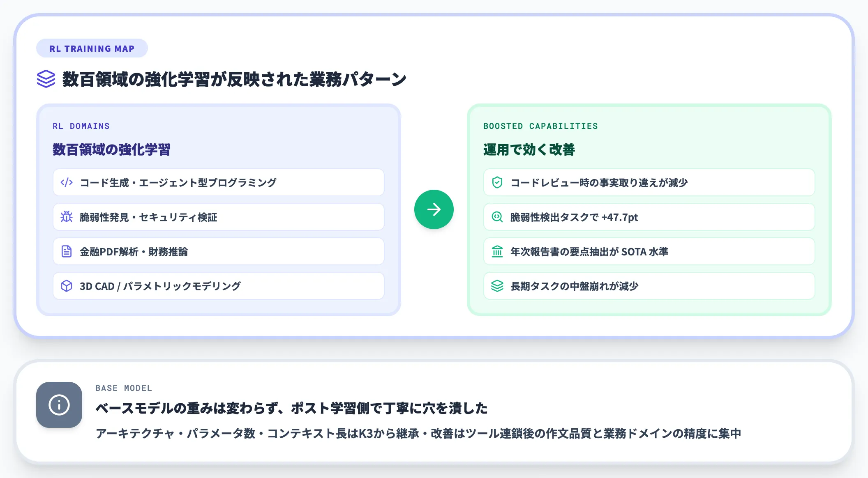Click the BASE MODEL label
868x478 pixels.
tap(124, 388)
